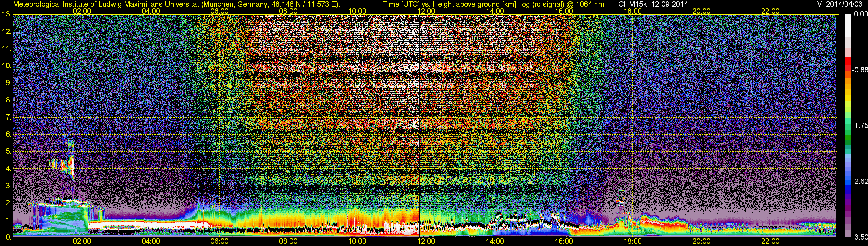The image size is (868, 246).
Task: Click the 10:00 label on the upper time axis
Action: click(357, 11)
